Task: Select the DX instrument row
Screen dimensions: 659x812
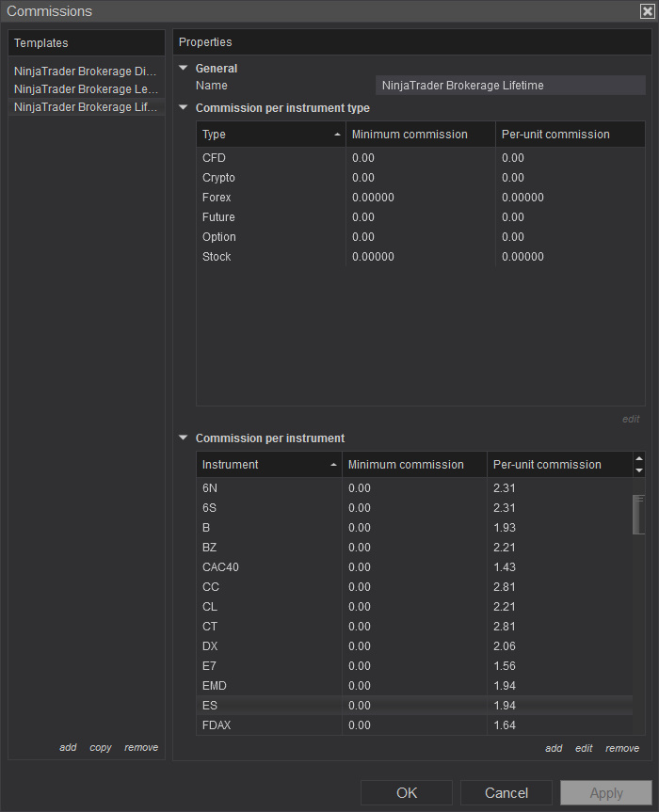Action: click(414, 645)
